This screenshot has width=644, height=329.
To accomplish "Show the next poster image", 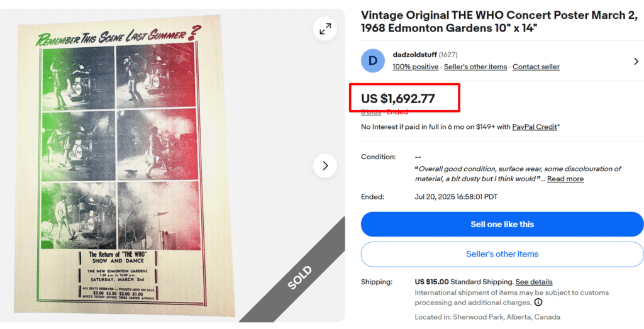I will 325,165.
